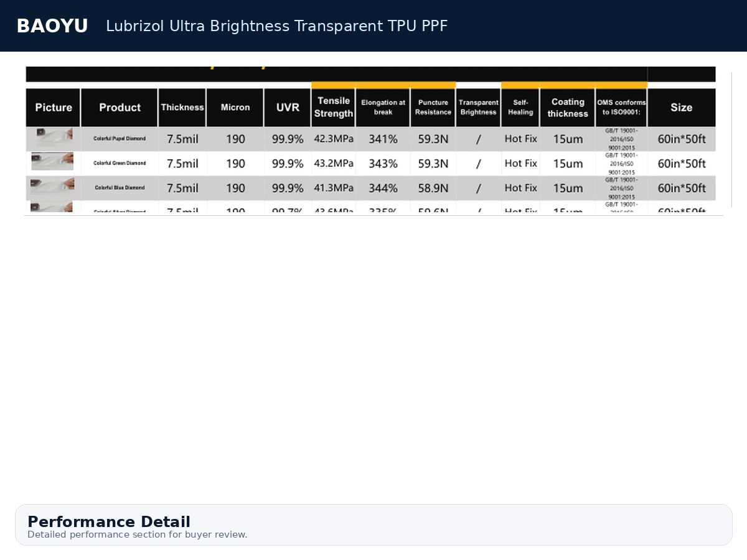Select the 'Detailed performance section for buyer review' text
Screen dimensions: 747x560
(x=138, y=534)
